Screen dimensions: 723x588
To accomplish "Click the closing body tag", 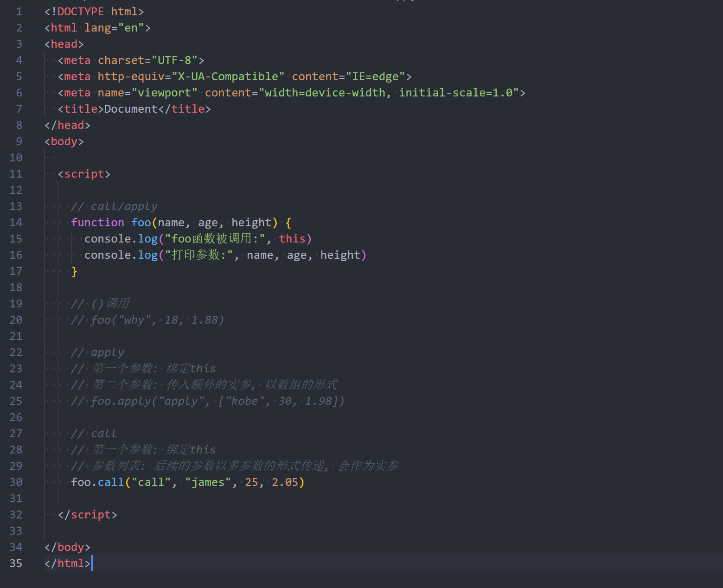I will tap(67, 547).
